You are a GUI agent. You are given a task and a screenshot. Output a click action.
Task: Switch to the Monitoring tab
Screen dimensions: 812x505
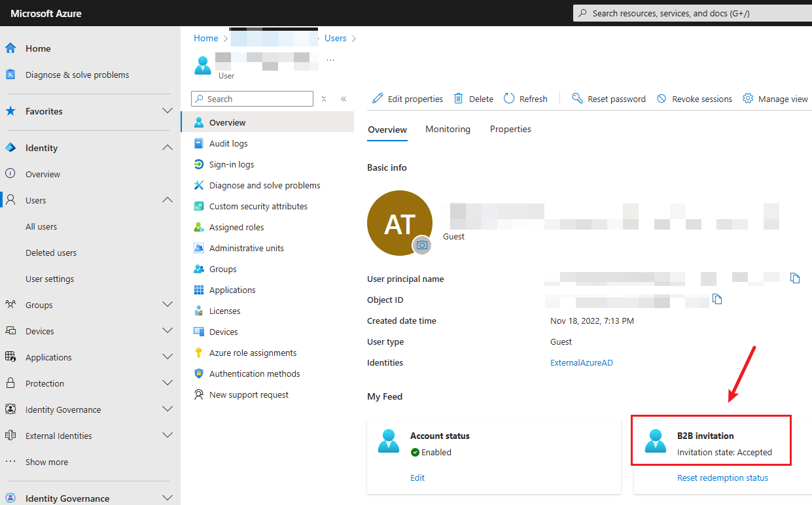click(x=448, y=130)
